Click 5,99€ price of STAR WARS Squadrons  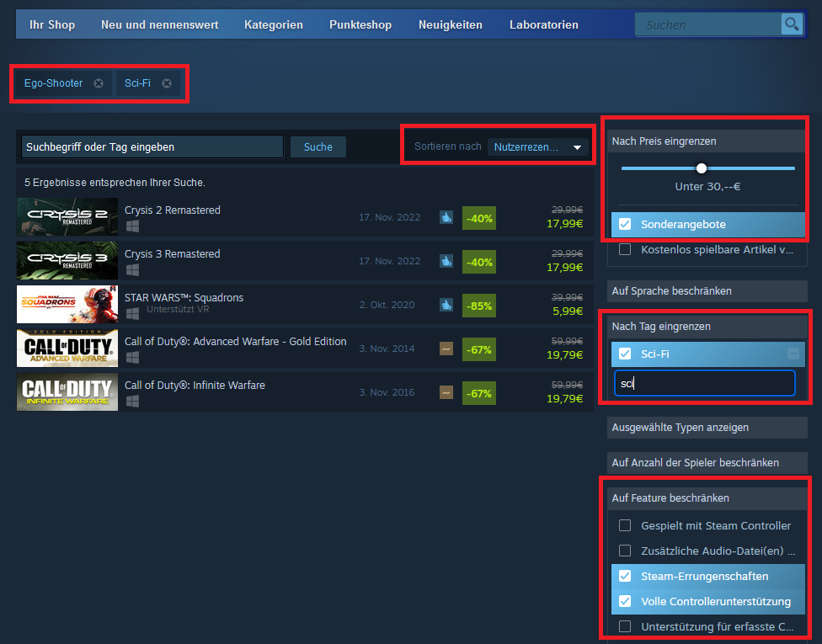click(x=568, y=311)
